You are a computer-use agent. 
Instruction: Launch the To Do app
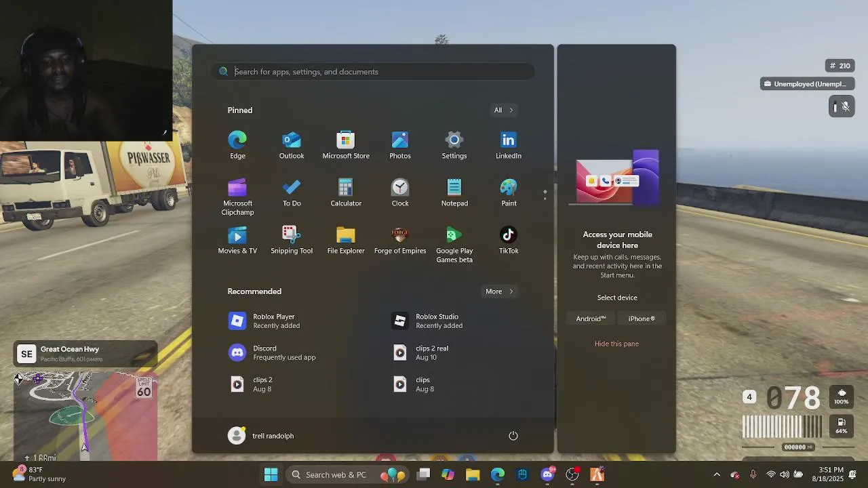(x=292, y=192)
